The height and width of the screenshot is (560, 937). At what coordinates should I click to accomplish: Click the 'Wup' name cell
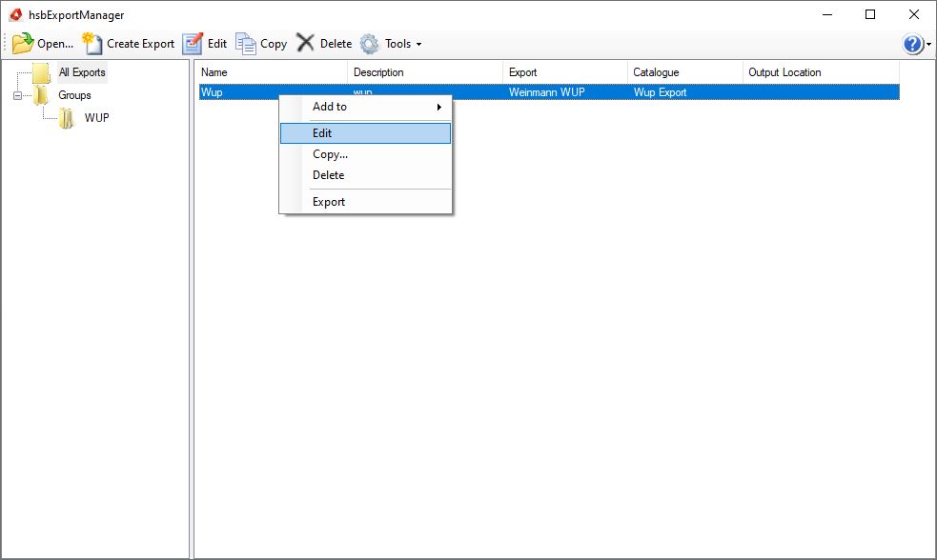(212, 92)
